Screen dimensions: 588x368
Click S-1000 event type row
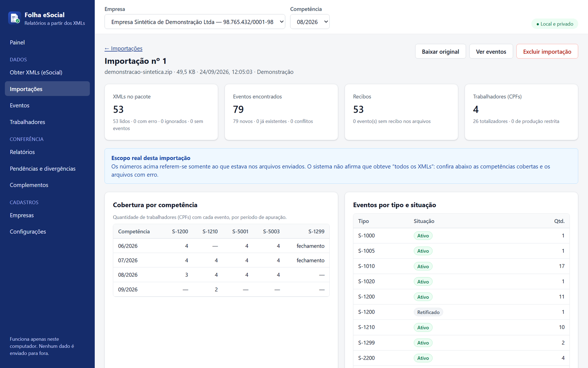pyautogui.click(x=461, y=236)
